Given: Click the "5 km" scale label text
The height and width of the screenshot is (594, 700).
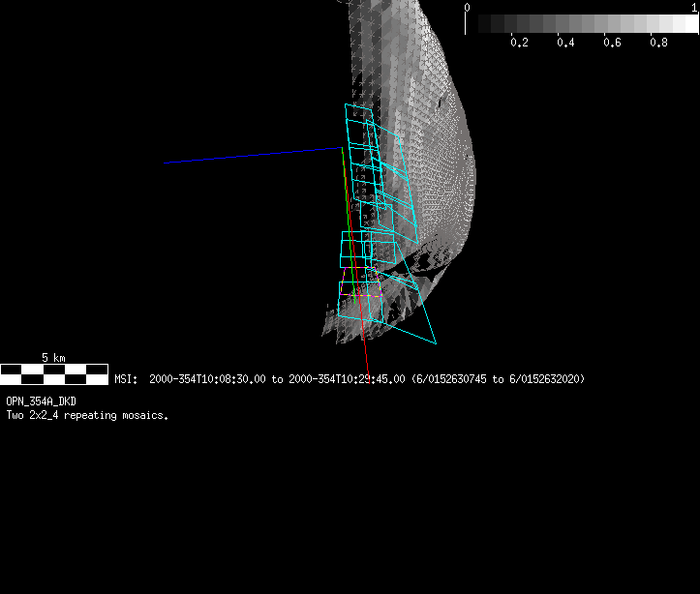Looking at the screenshot, I should 53,357.
